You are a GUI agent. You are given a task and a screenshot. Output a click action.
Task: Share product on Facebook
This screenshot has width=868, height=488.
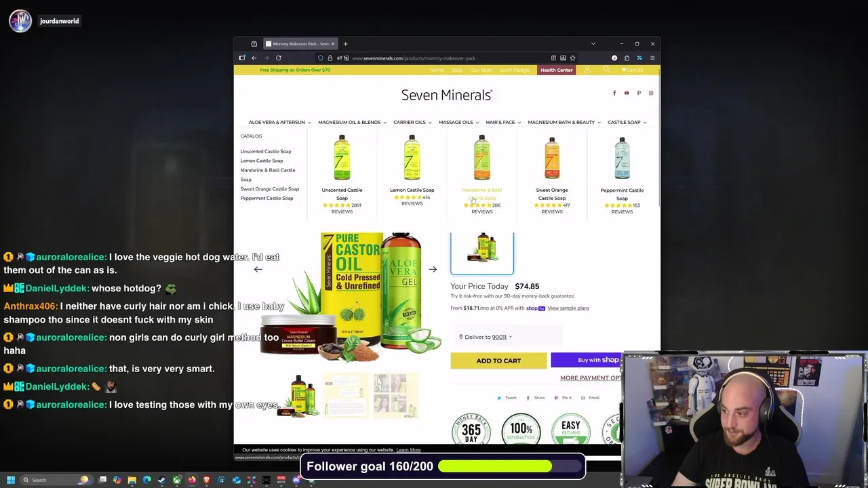tap(535, 398)
